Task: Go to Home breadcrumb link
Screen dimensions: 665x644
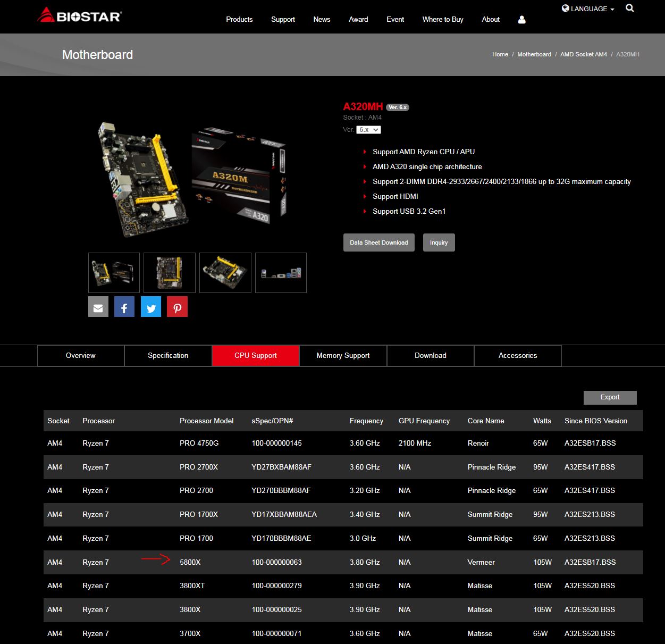Action: 500,54
